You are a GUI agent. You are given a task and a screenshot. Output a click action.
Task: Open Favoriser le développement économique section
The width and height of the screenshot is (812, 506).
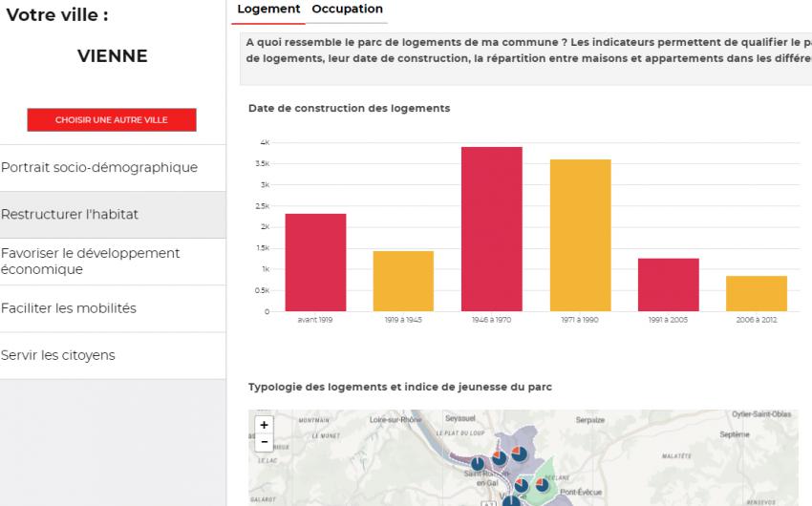[113, 262]
